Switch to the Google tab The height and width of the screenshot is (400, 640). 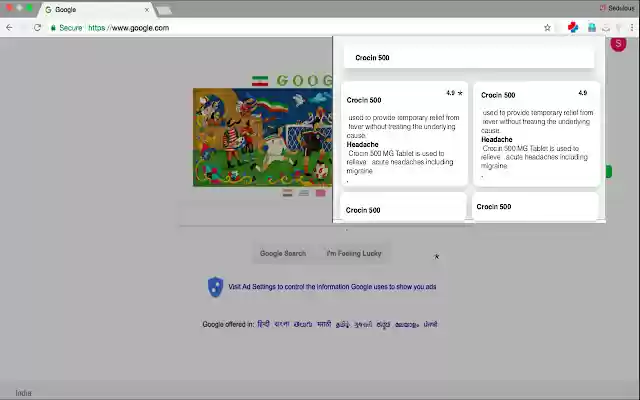[96, 9]
